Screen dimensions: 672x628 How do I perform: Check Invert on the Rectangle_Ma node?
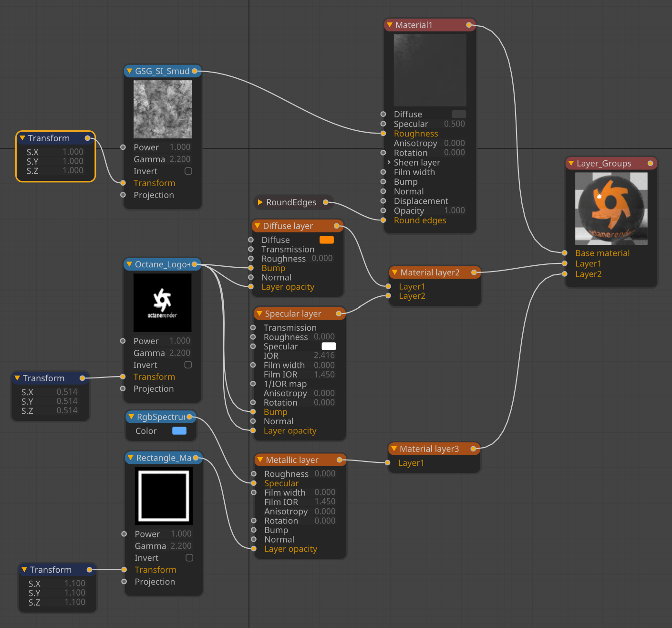(x=189, y=558)
